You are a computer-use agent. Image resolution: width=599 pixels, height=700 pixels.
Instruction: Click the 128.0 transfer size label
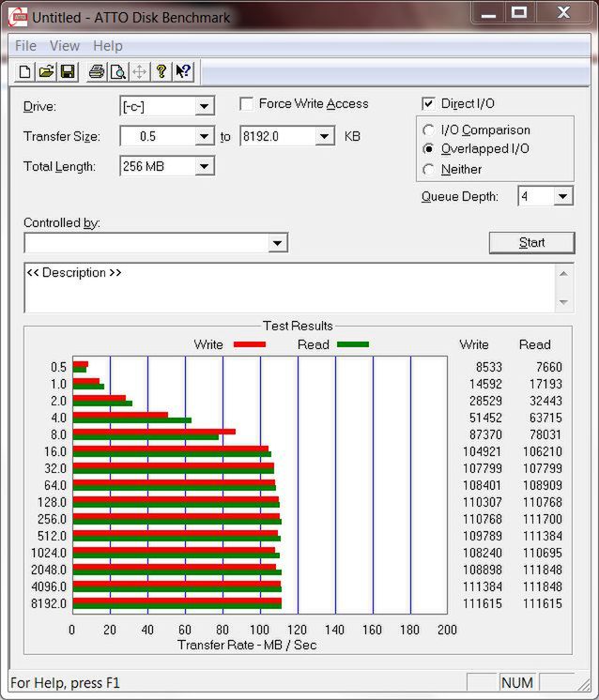[52, 502]
